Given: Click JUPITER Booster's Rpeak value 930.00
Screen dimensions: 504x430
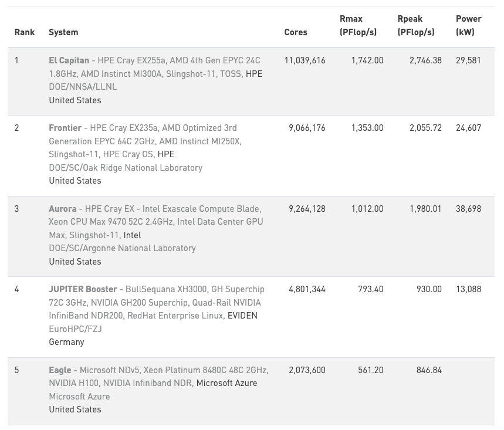Looking at the screenshot, I should [429, 289].
